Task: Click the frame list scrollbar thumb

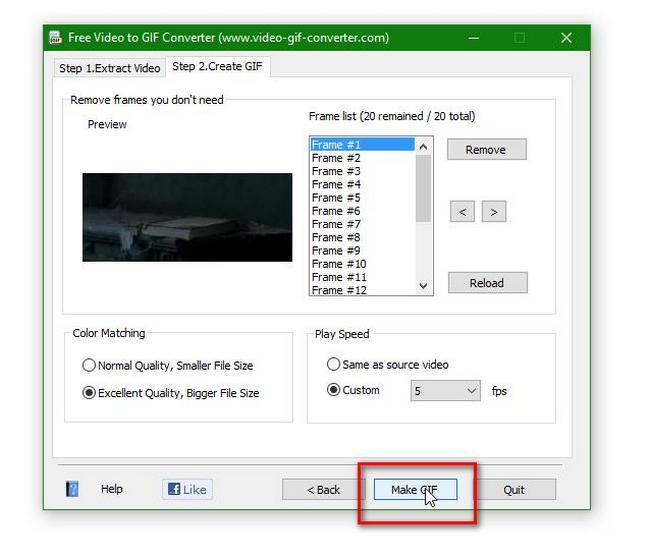Action: (423, 189)
